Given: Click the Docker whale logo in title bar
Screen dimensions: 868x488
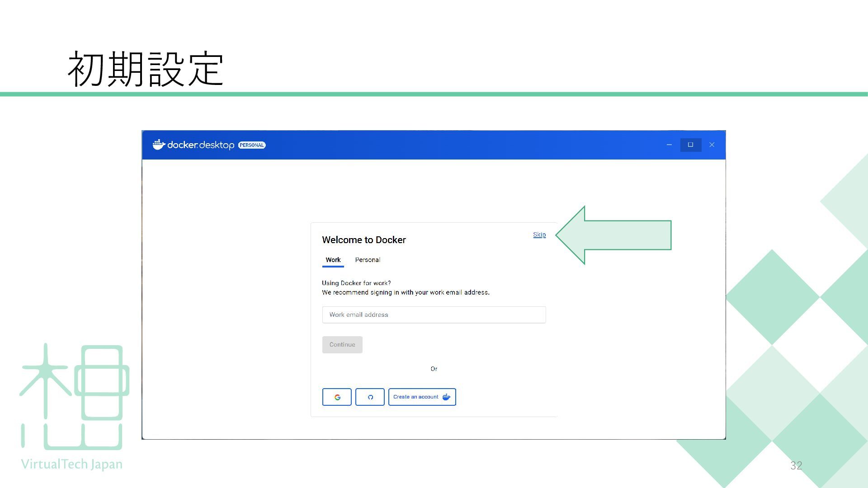Looking at the screenshot, I should 159,145.
